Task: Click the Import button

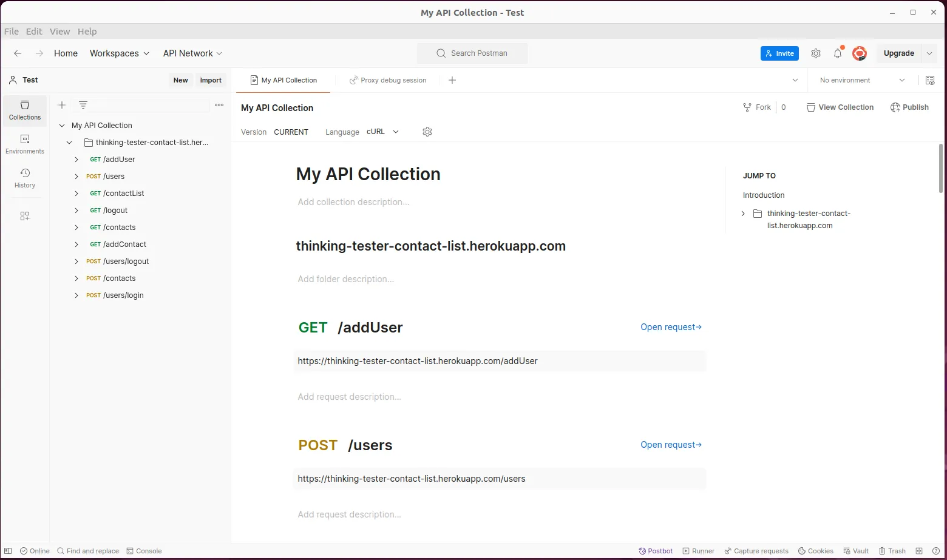Action: coord(211,80)
